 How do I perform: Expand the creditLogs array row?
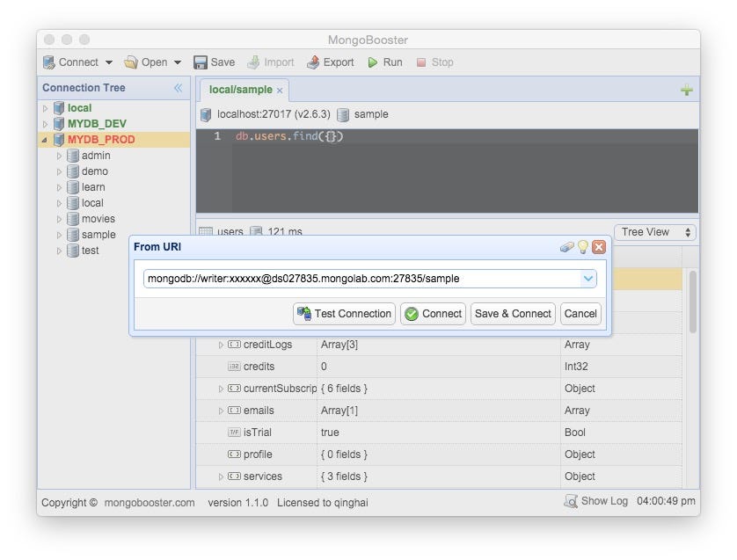[221, 345]
